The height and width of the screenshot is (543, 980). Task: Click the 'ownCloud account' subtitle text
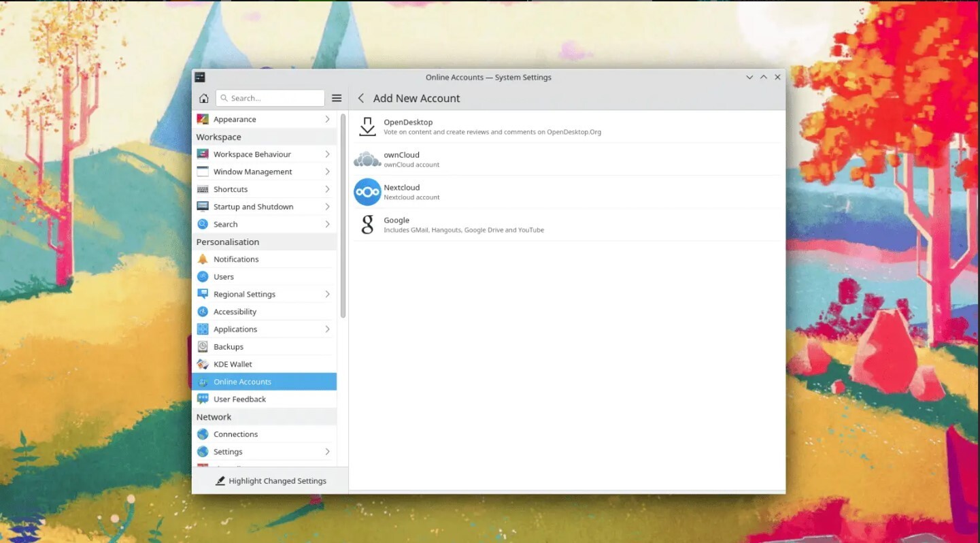pos(411,165)
